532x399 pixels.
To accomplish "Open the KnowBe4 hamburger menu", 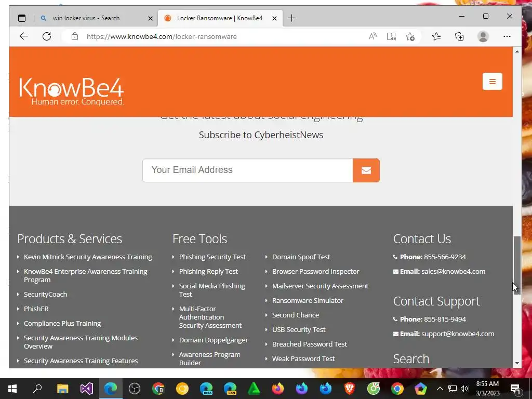I will 493,82.
